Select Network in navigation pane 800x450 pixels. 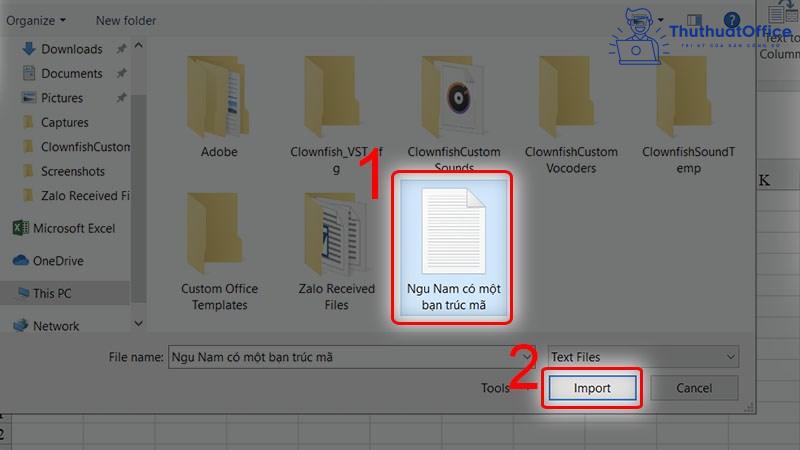click(x=56, y=326)
